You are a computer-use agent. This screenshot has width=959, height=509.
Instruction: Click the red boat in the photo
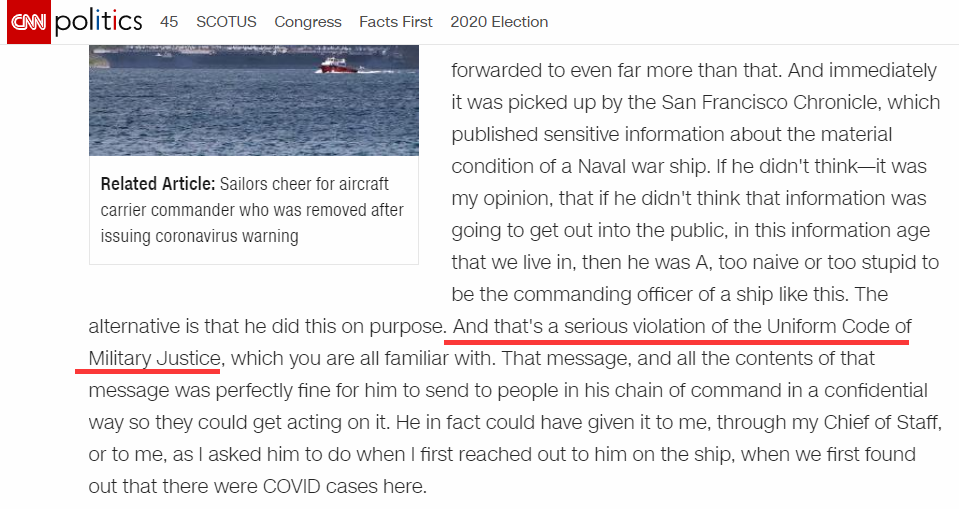click(x=337, y=66)
